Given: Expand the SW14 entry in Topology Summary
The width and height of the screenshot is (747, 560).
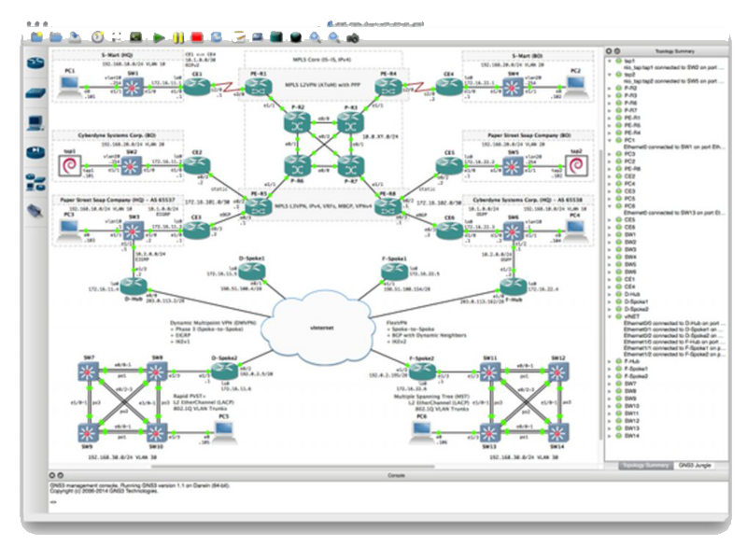Looking at the screenshot, I should pyautogui.click(x=610, y=434).
